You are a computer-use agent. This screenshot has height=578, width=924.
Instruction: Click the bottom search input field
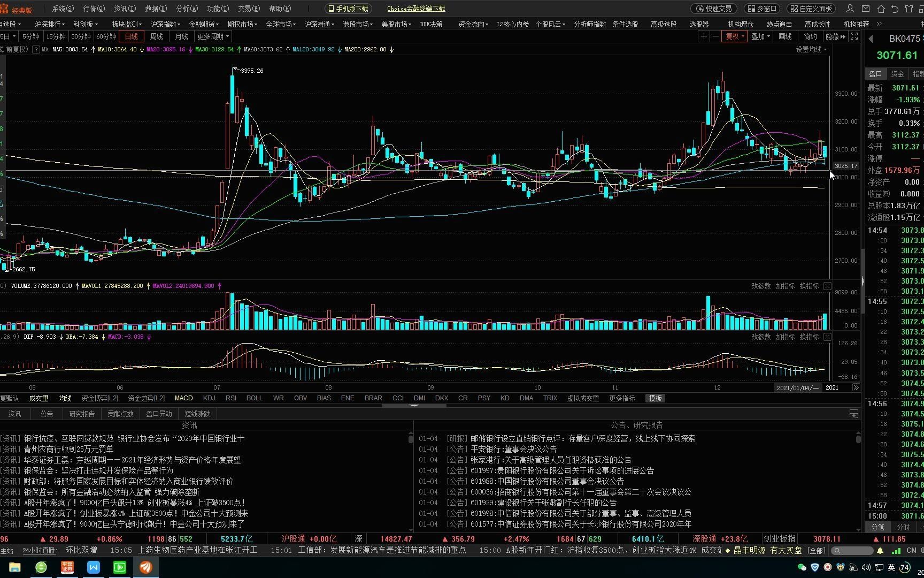[x=852, y=550]
